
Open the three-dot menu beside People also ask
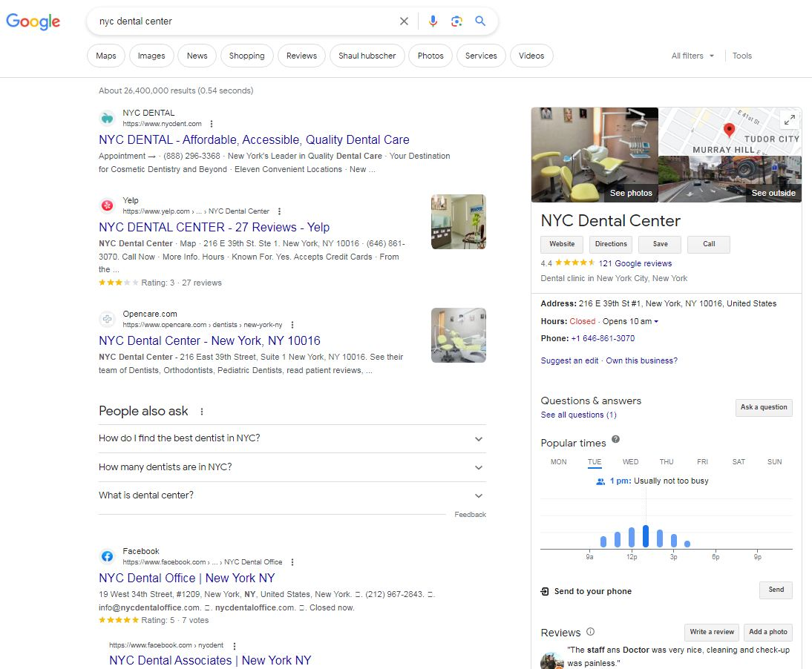201,412
